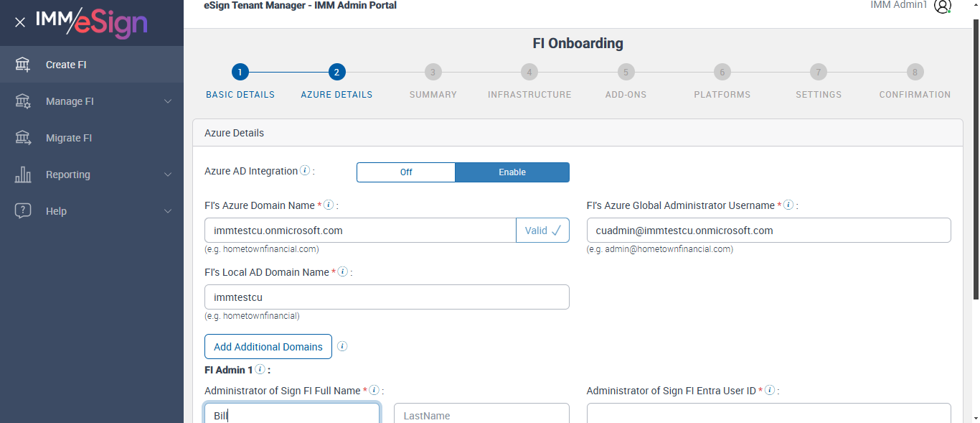This screenshot has width=980, height=423.
Task: Click the Entra User ID input field
Action: tap(769, 414)
